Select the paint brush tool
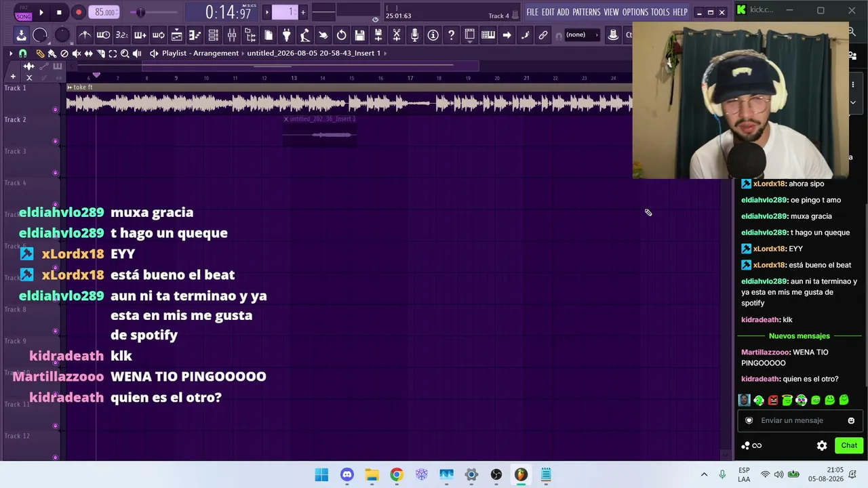This screenshot has height=488, width=868. pos(52,54)
